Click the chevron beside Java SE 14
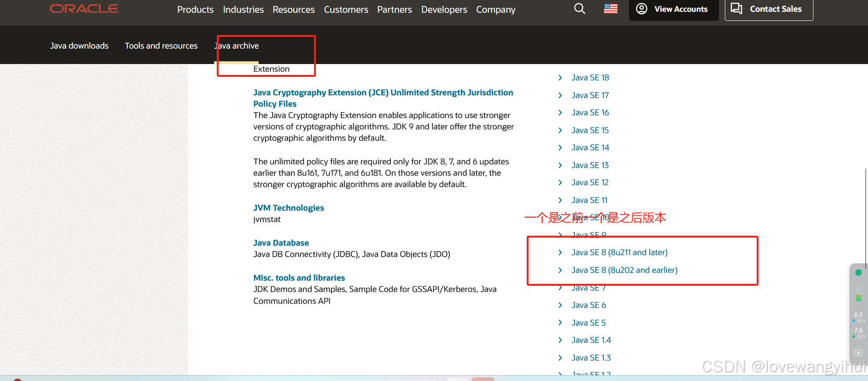The width and height of the screenshot is (868, 381). (x=560, y=148)
